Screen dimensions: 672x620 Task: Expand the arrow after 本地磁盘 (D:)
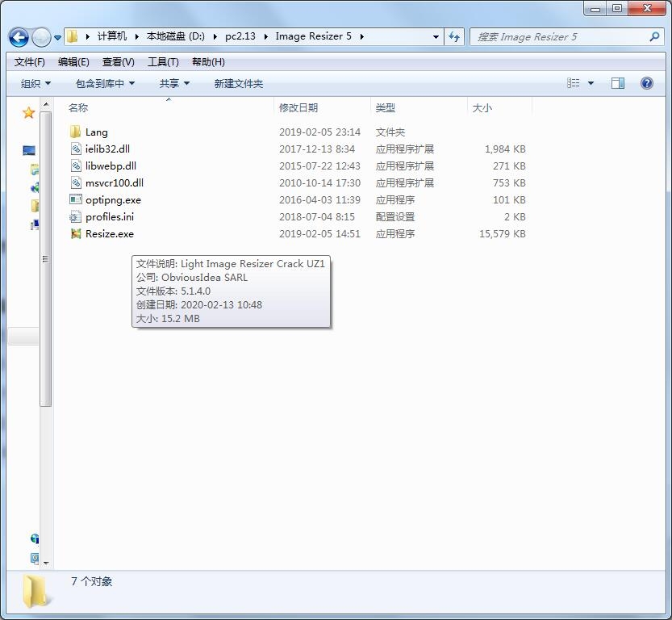point(215,37)
